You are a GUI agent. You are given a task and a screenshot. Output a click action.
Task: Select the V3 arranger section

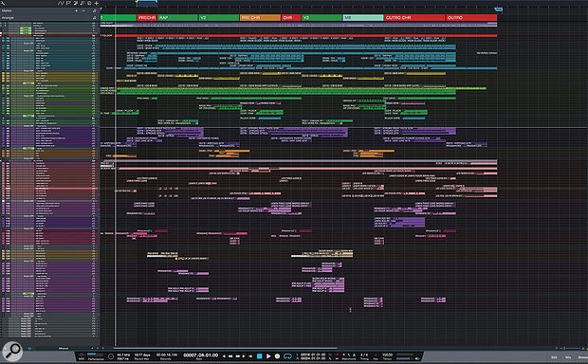click(x=322, y=18)
